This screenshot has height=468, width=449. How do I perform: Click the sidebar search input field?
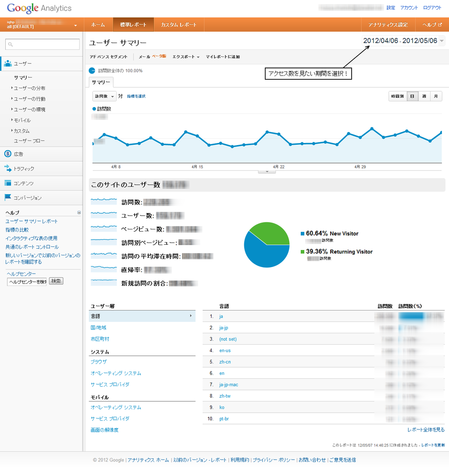click(42, 44)
